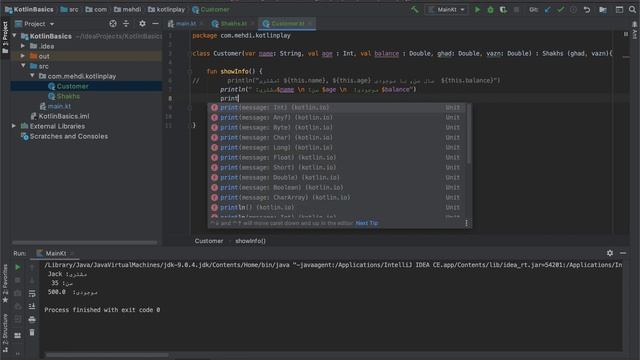Collapse com.mehdi.kotlinplay package

click(32, 76)
